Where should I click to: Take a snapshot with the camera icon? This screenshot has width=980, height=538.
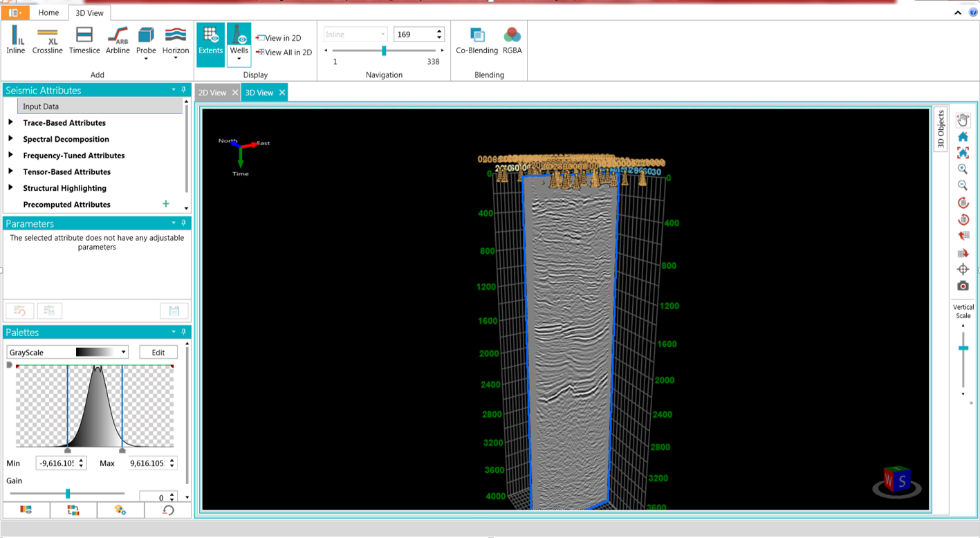(963, 286)
